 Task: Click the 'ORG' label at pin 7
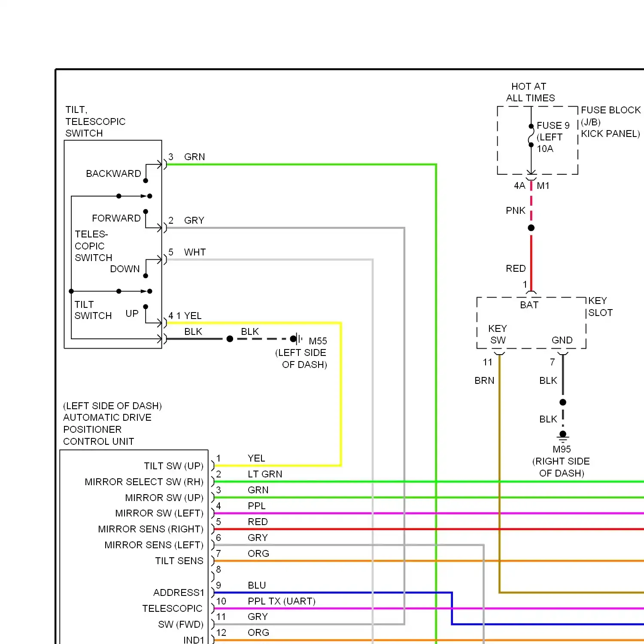point(258,553)
